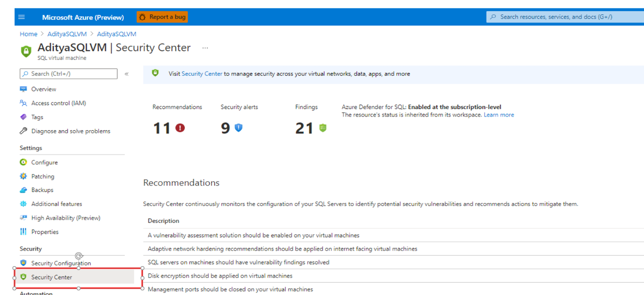Click the Security Configuration shield icon
Screen dimensions: 644x295
tap(23, 263)
